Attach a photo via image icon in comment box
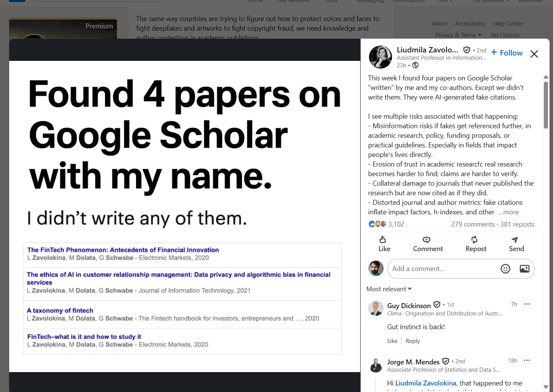This screenshot has height=392, width=553. coord(525,269)
